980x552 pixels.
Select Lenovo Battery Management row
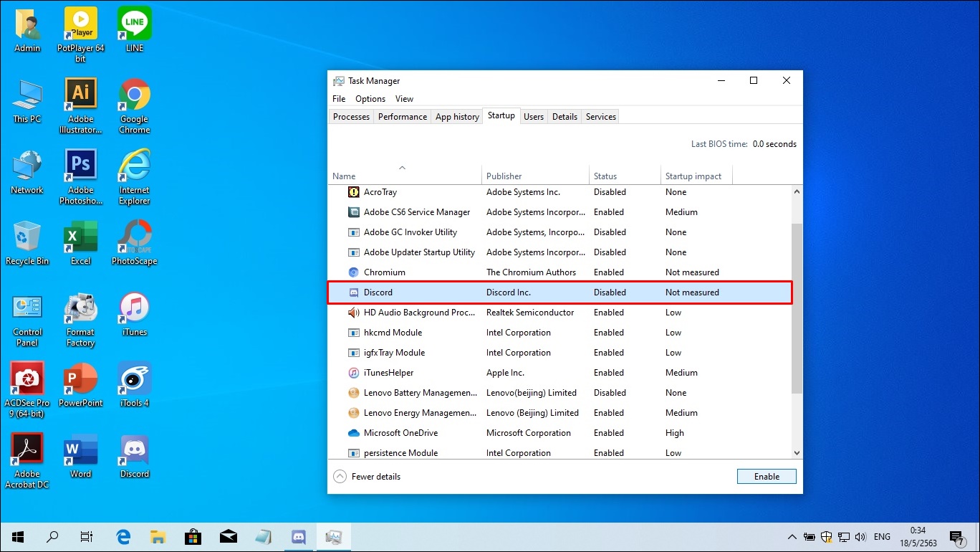click(559, 393)
